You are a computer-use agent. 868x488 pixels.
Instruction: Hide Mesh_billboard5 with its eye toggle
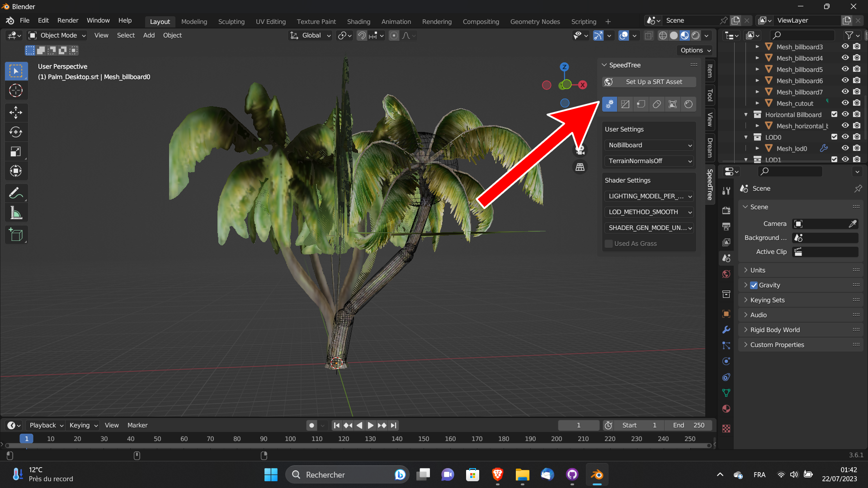pyautogui.click(x=845, y=69)
